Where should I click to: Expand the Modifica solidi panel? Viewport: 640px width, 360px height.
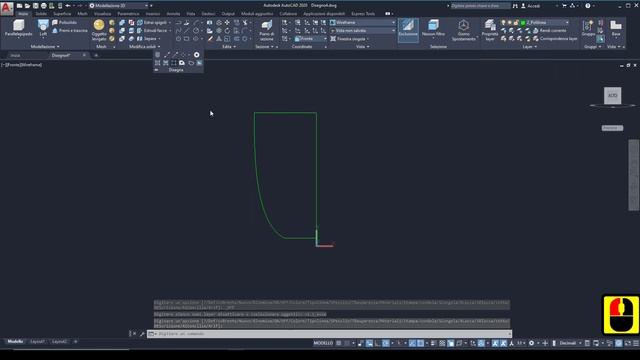(x=144, y=47)
